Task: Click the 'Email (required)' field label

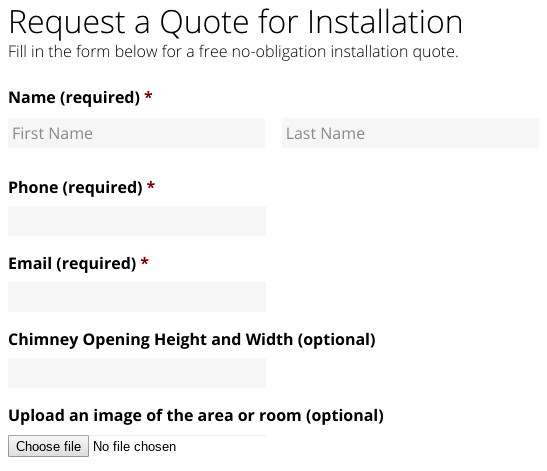Action: coord(72,264)
